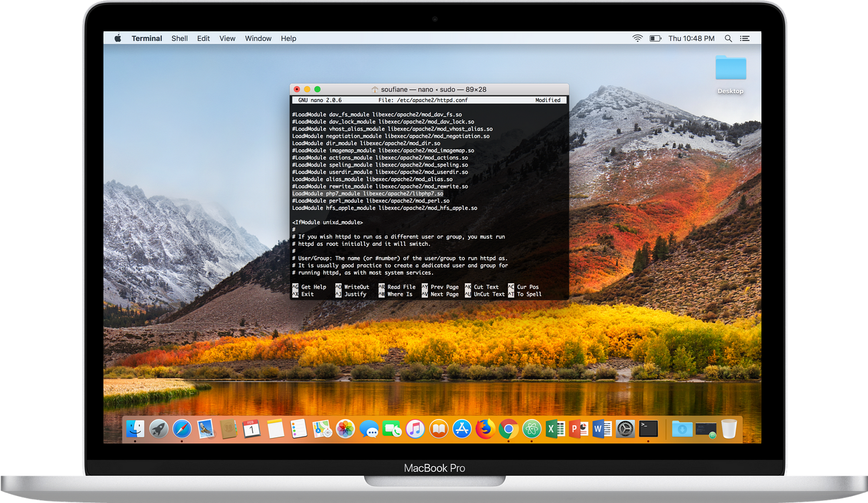
Task: Launch Safari from the Dock
Action: pos(182,429)
